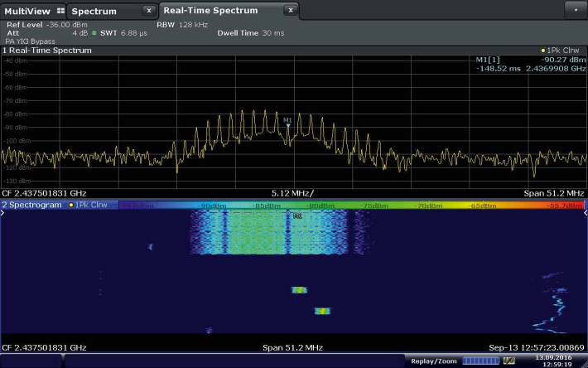Open the RBW 128 kHz setting

(x=181, y=25)
